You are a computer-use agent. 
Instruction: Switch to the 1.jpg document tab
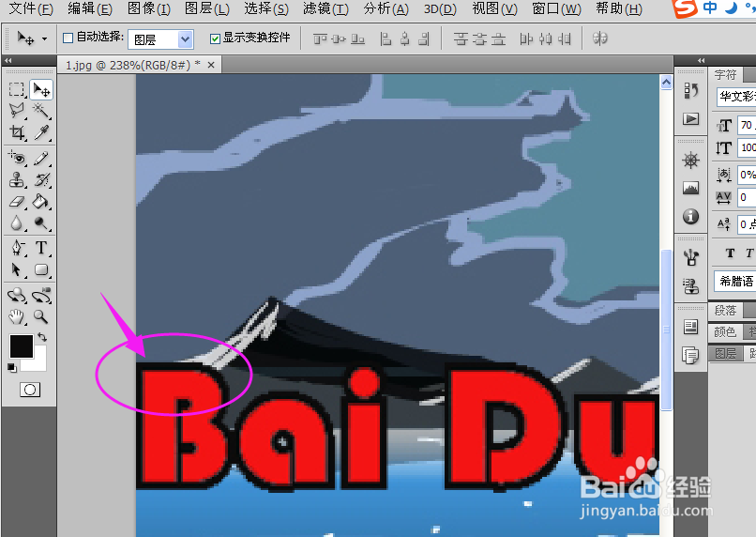click(x=132, y=65)
